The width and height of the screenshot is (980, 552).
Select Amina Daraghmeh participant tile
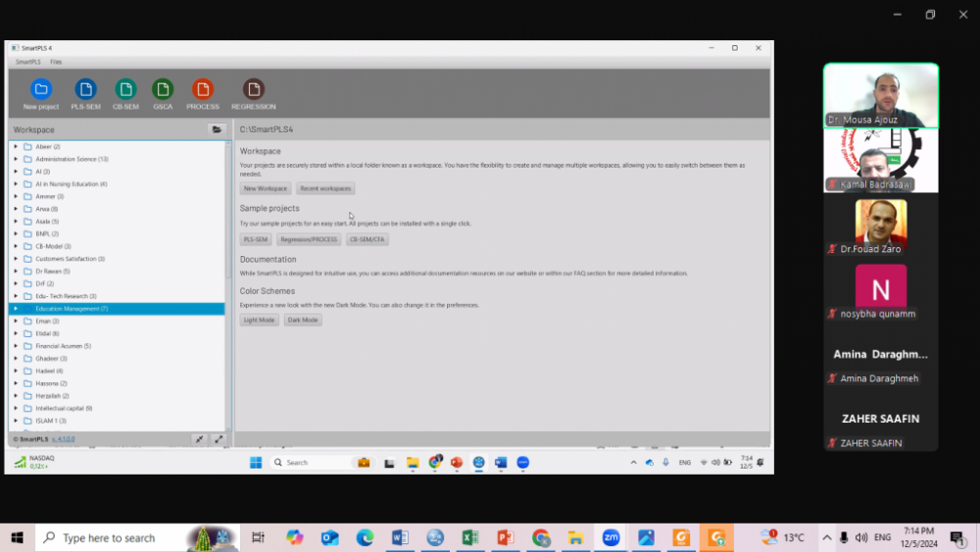pos(881,355)
